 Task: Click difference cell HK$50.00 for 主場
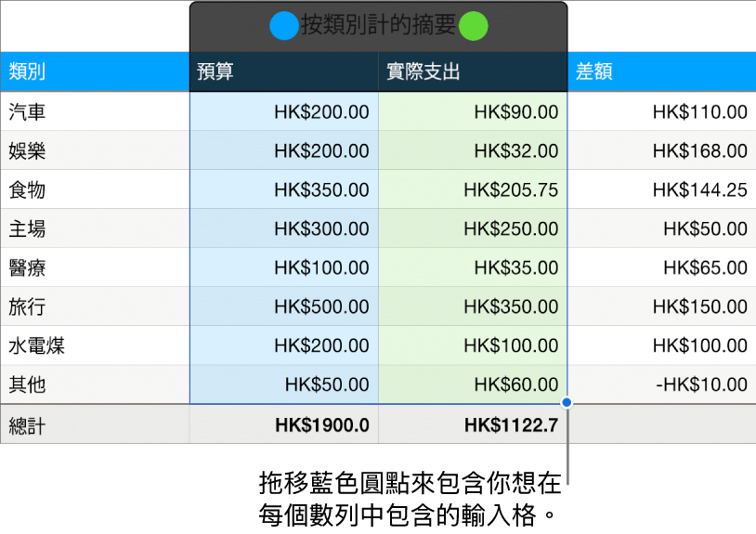[x=661, y=228]
